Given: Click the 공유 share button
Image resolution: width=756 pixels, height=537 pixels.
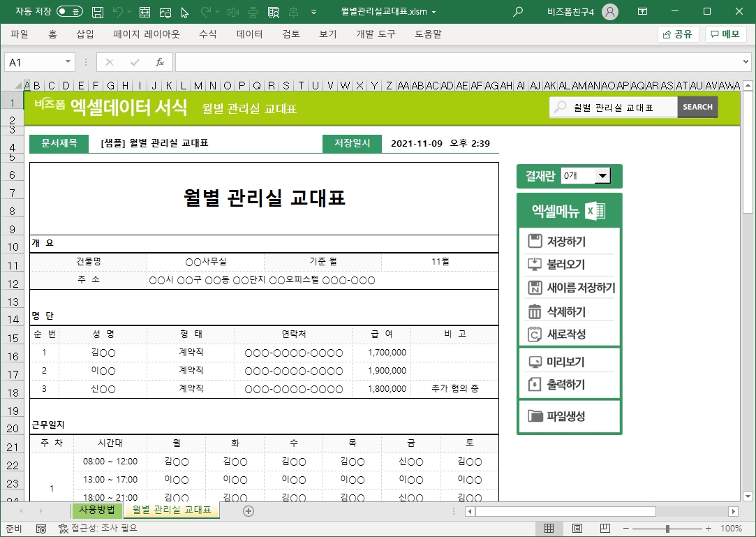Looking at the screenshot, I should [678, 34].
